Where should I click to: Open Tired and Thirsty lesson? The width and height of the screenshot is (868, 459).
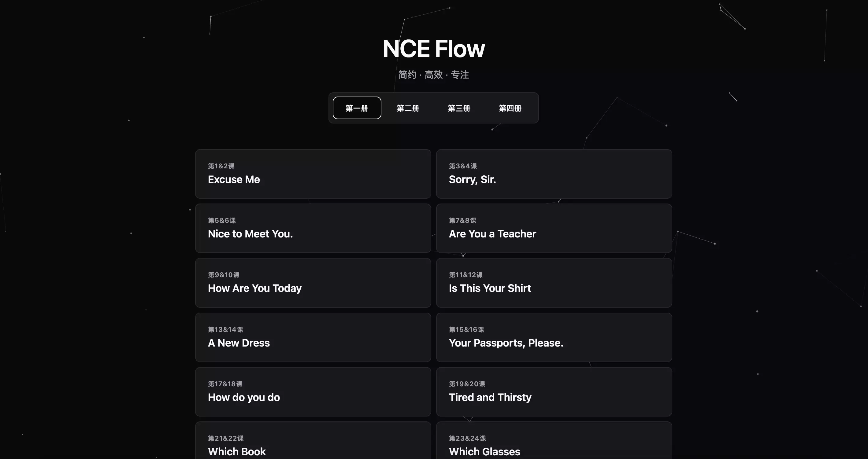point(554,392)
